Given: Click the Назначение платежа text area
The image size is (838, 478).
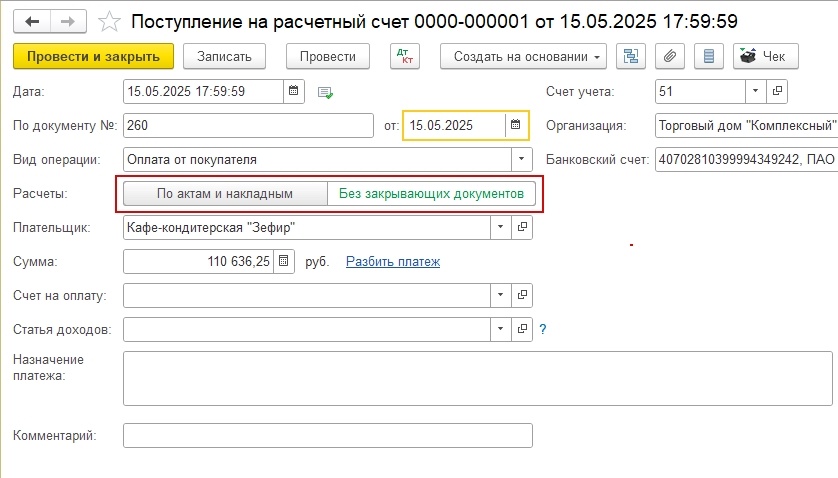Looking at the screenshot, I should pos(478,378).
